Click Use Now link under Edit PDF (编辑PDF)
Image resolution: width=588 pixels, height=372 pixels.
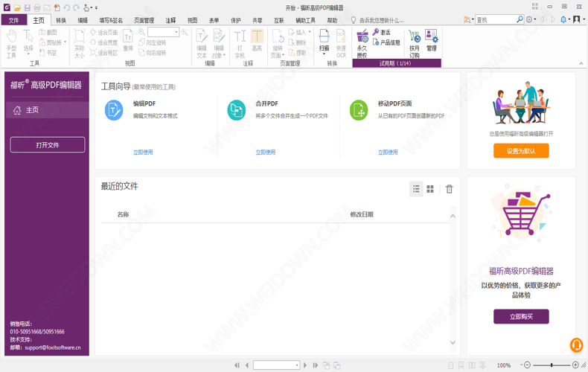coord(143,153)
